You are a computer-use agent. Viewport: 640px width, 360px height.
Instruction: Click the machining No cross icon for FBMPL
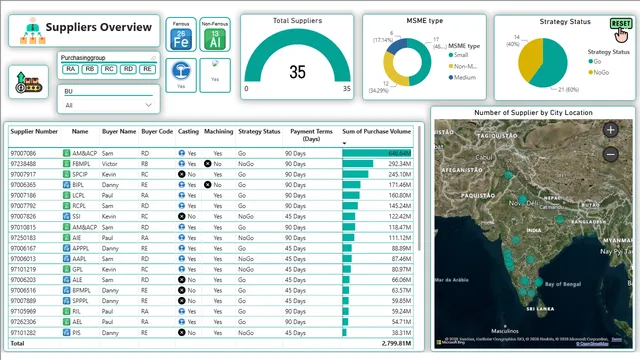pyautogui.click(x=207, y=164)
